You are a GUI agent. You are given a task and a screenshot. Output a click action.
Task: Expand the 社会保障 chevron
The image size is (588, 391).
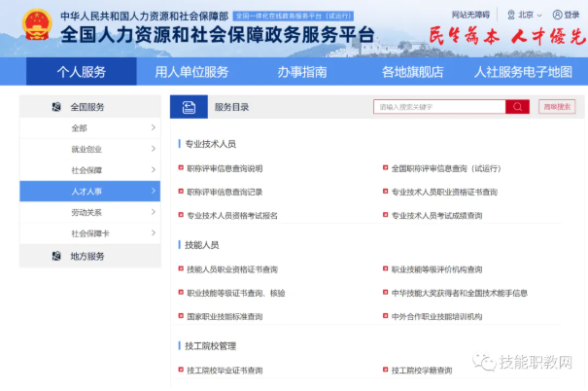[x=153, y=169]
